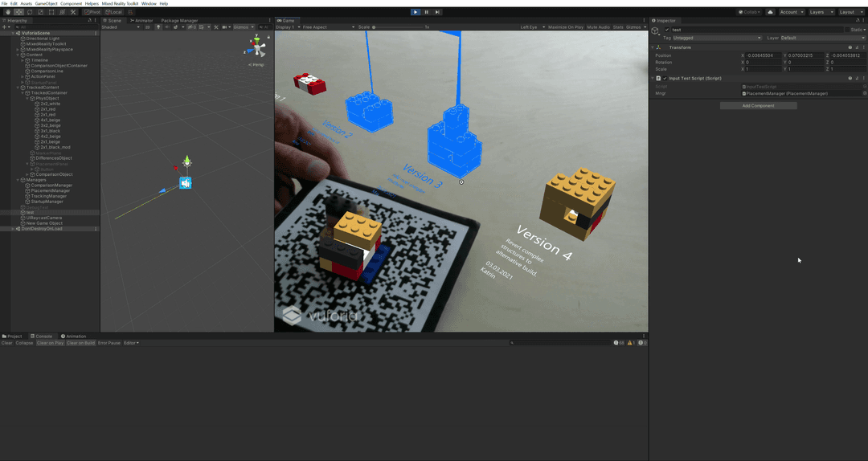Image resolution: width=868 pixels, height=461 pixels.
Task: Click the Step frame button
Action: [436, 11]
